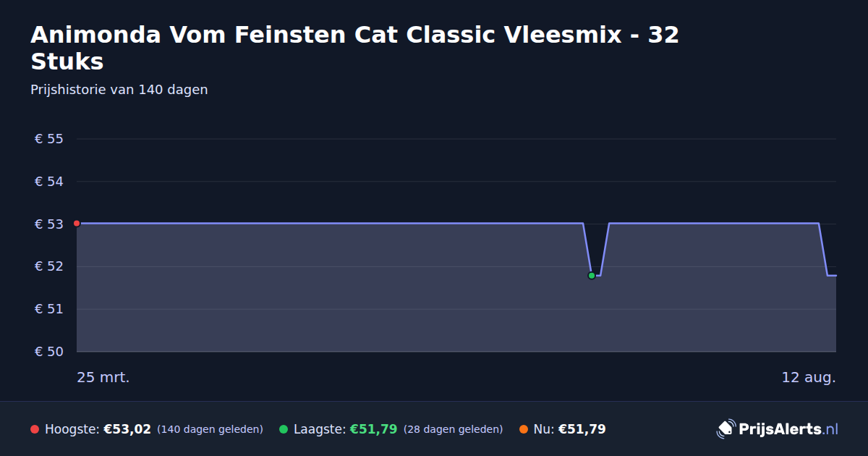Select the red highest-price marker on the chart

(x=77, y=224)
